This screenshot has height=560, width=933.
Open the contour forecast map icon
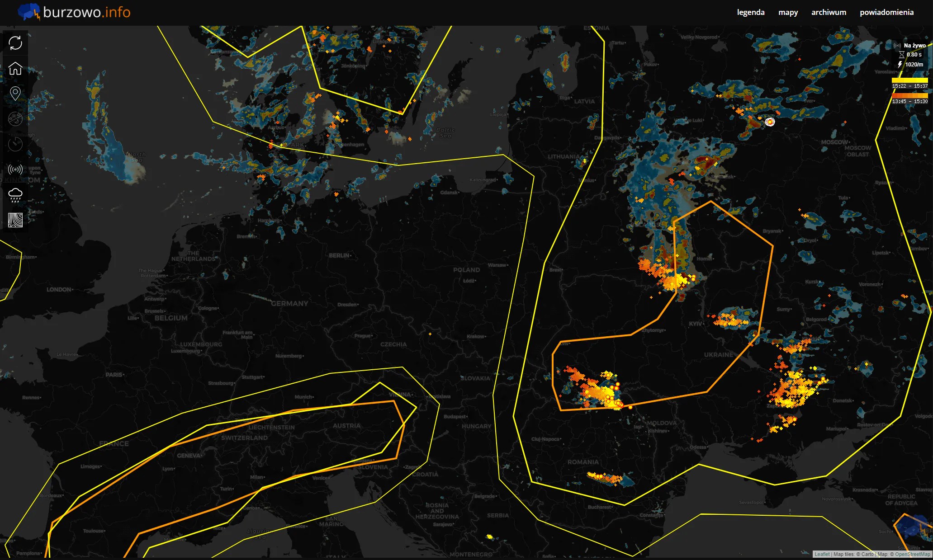pyautogui.click(x=15, y=220)
